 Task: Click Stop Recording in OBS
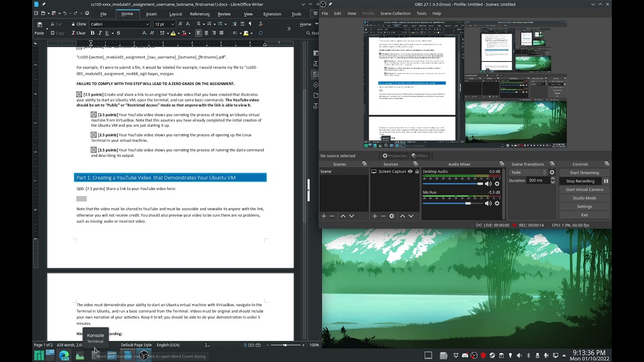click(x=580, y=181)
